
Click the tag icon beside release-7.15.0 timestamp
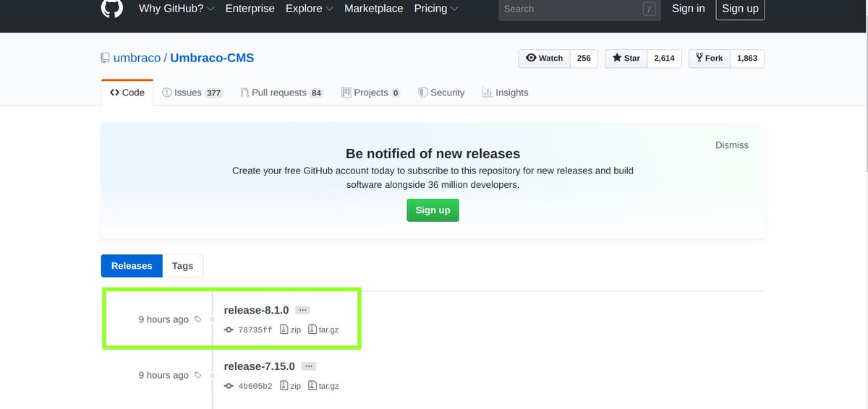198,376
